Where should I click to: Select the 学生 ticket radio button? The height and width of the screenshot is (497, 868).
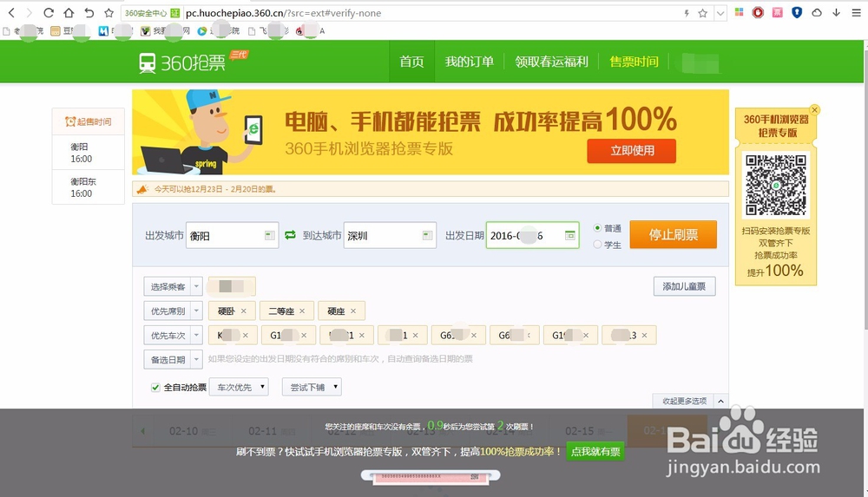tap(597, 244)
